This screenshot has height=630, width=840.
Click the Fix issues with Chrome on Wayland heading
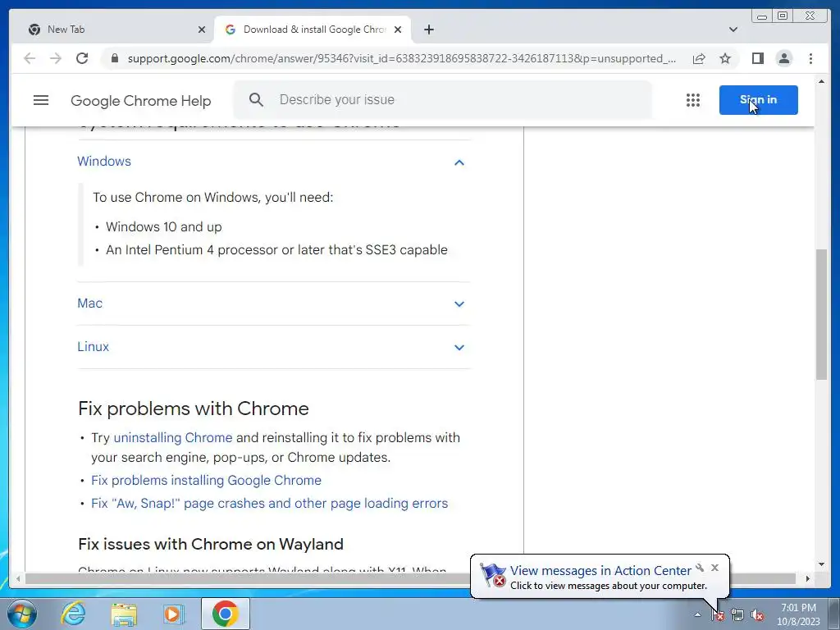tap(211, 545)
